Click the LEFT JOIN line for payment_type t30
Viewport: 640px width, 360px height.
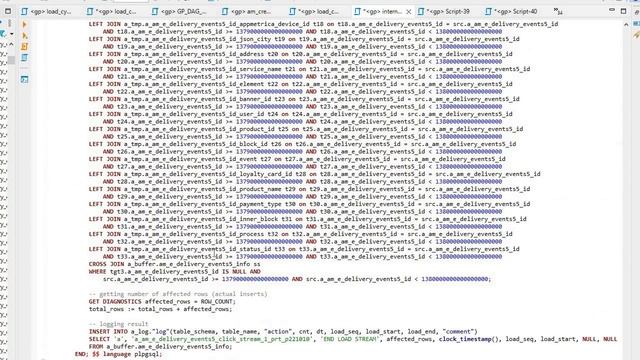[x=309, y=204]
